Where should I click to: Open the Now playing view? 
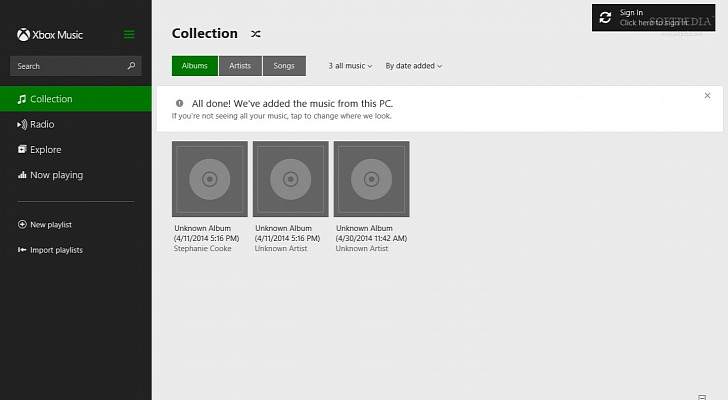point(56,175)
